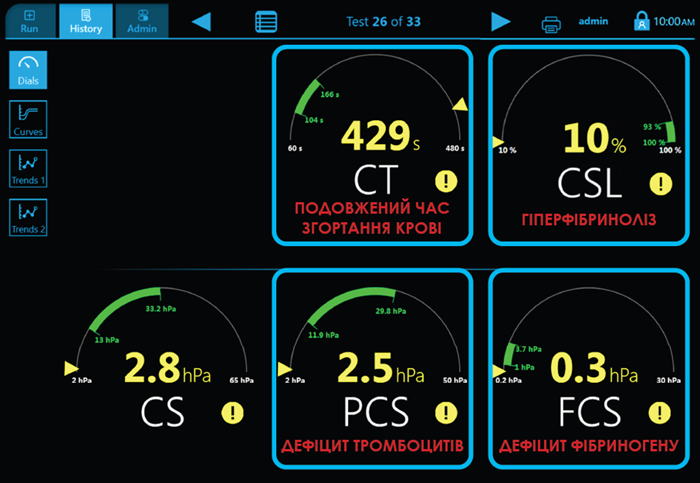This screenshot has width=700, height=483.
Task: Click the PCS warning exclamation icon
Action: coord(446,411)
